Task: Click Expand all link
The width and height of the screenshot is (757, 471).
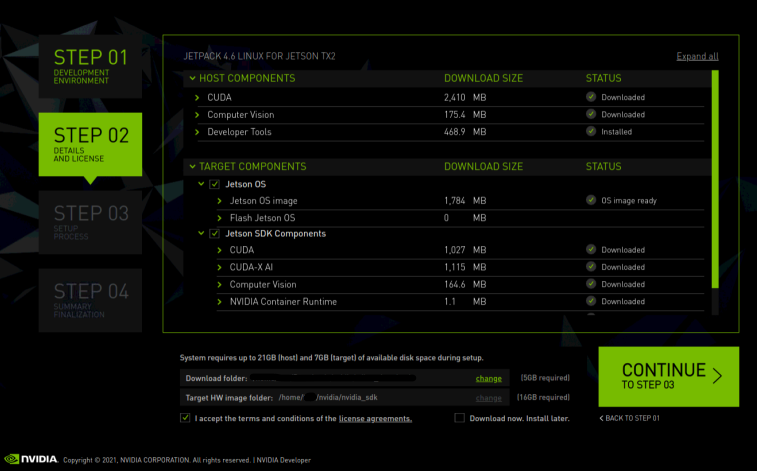Action: pyautogui.click(x=697, y=56)
